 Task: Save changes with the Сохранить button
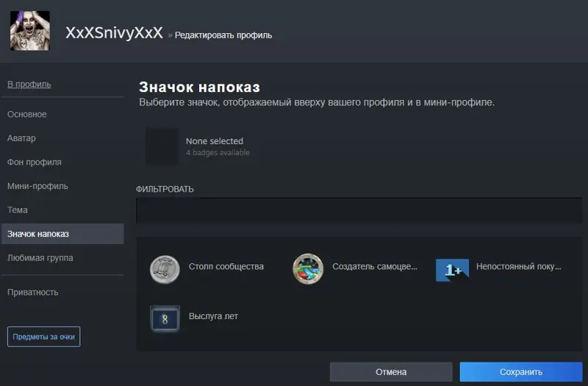point(521,372)
